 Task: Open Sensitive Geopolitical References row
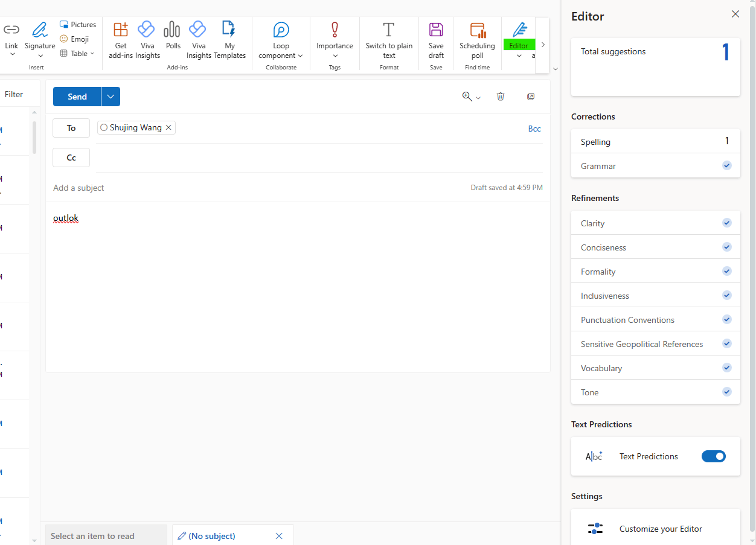pyautogui.click(x=656, y=343)
